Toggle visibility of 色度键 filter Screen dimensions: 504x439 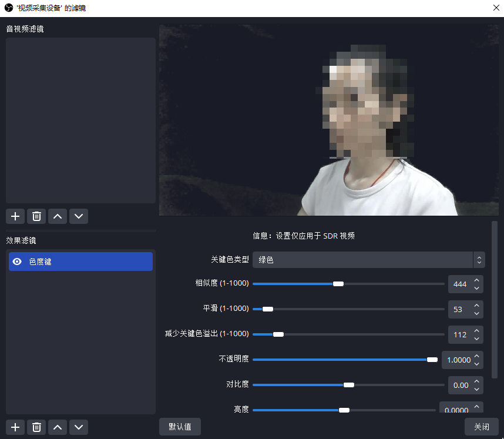(17, 262)
